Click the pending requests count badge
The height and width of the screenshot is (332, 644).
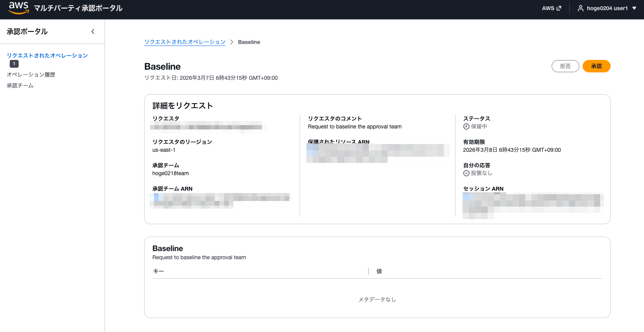(x=14, y=64)
